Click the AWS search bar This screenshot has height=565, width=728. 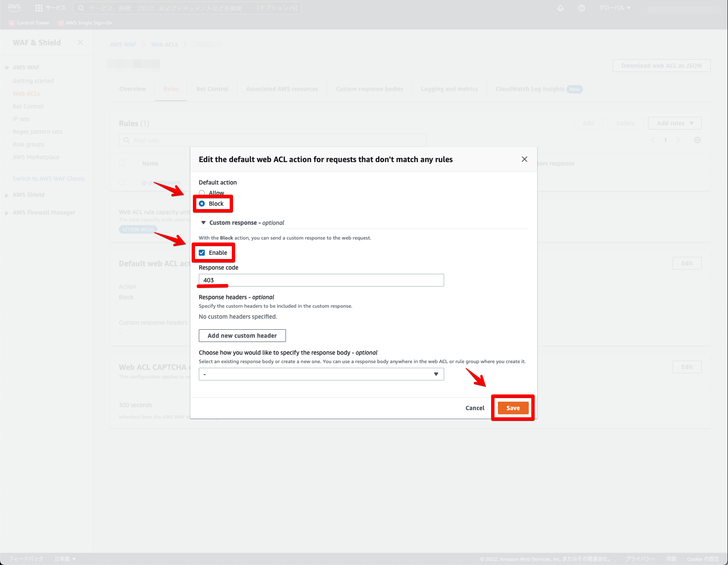(x=187, y=8)
